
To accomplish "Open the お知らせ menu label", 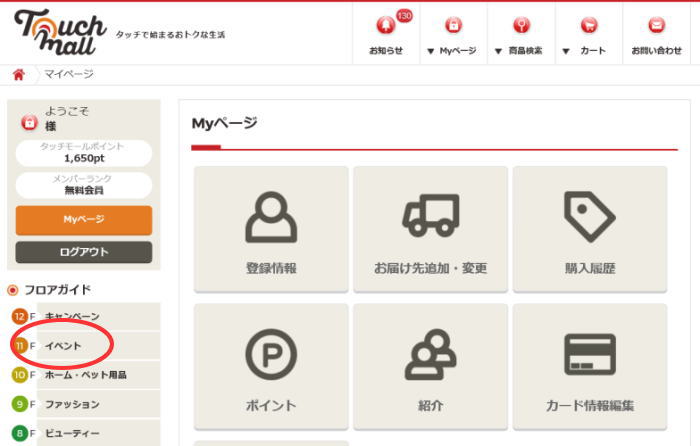I will (x=386, y=50).
